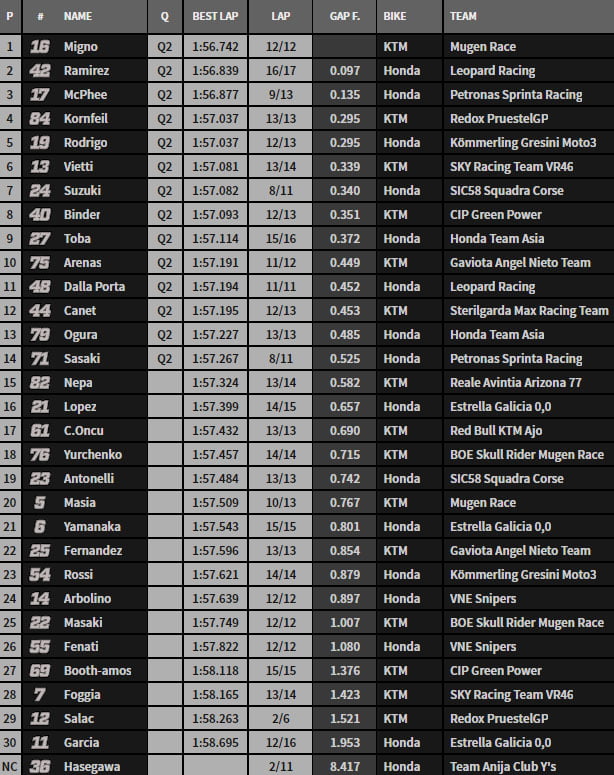The height and width of the screenshot is (775, 614).
Task: Select rider number 55 badge for Fenati
Action: click(x=39, y=647)
